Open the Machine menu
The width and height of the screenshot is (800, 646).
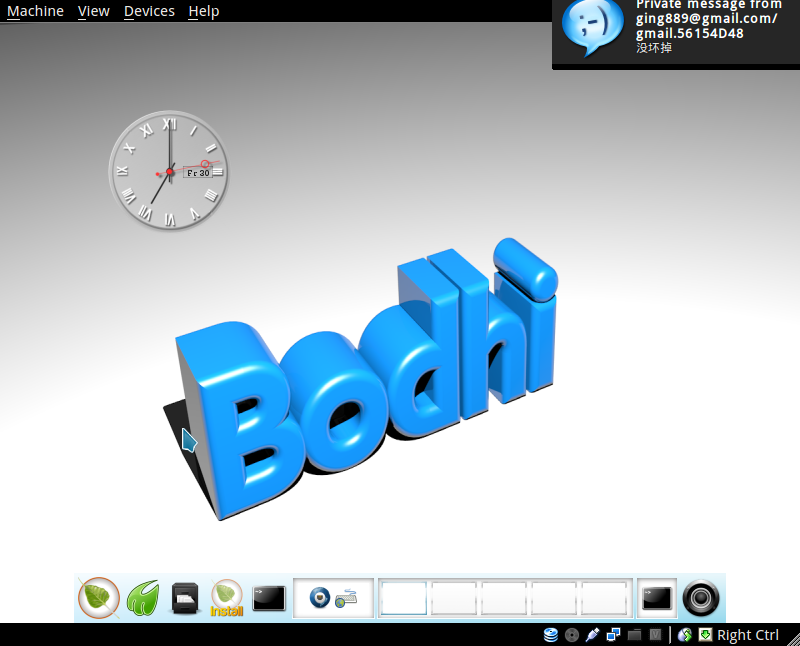click(35, 11)
